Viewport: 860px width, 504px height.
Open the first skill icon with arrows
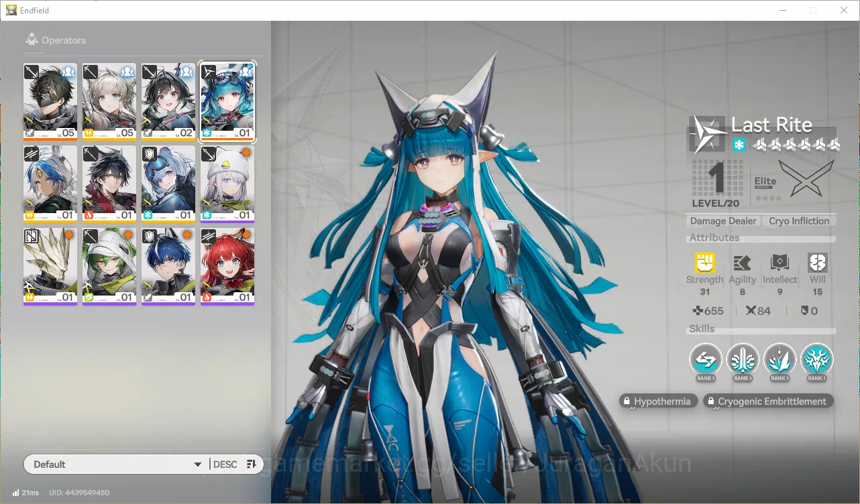point(706,360)
